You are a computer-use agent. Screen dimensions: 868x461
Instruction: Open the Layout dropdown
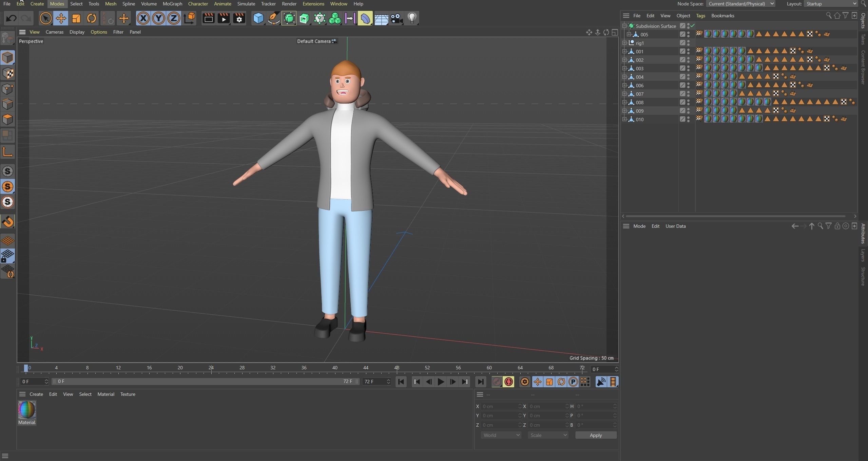[831, 4]
